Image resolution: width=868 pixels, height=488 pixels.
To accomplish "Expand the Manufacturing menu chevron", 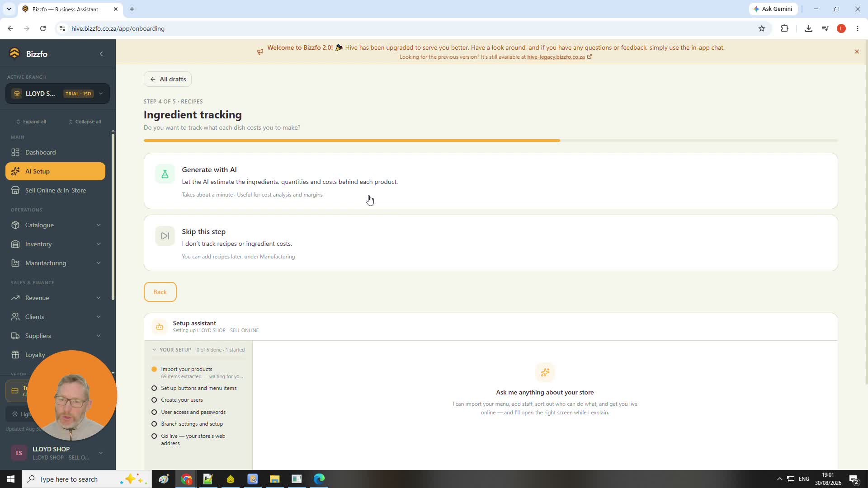I will point(99,263).
